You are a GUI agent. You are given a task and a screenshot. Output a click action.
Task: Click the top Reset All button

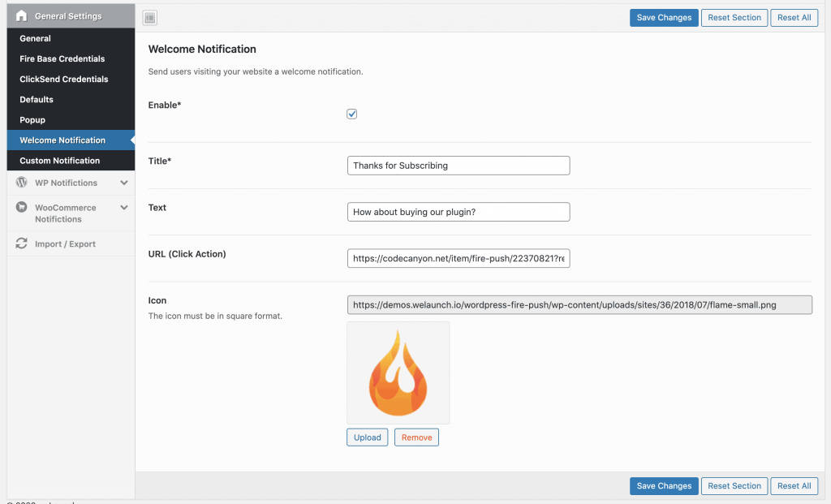794,18
